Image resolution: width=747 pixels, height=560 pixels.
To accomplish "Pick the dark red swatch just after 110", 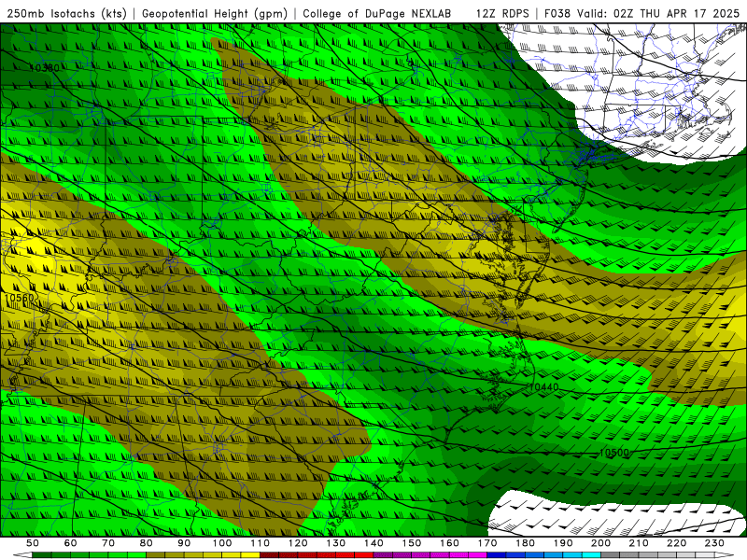I will tap(270, 555).
